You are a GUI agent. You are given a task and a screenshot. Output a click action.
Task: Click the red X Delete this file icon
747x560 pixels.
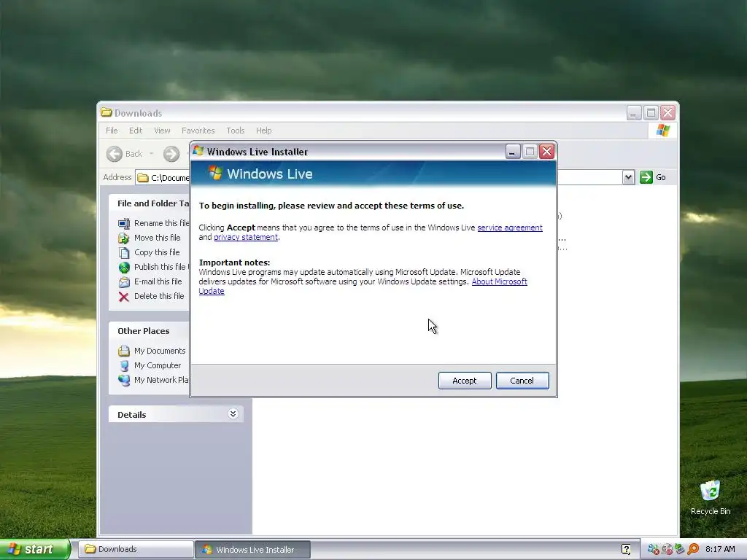pos(124,297)
